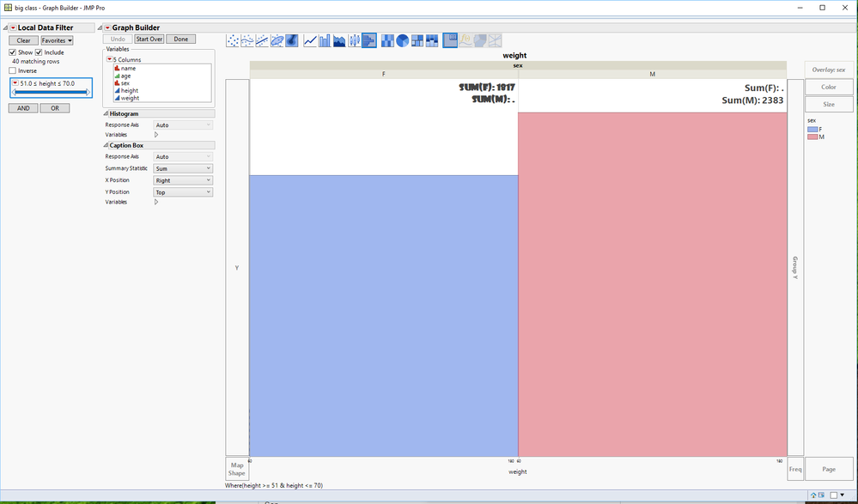
Task: Open the Favorites dropdown
Action: (58, 40)
